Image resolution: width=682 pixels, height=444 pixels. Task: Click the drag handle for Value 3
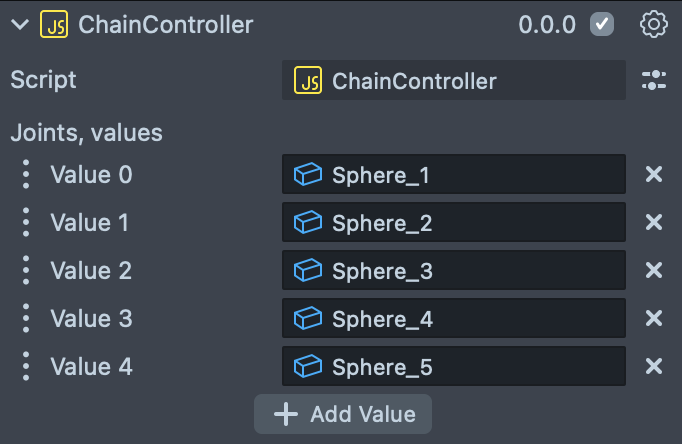pos(26,319)
